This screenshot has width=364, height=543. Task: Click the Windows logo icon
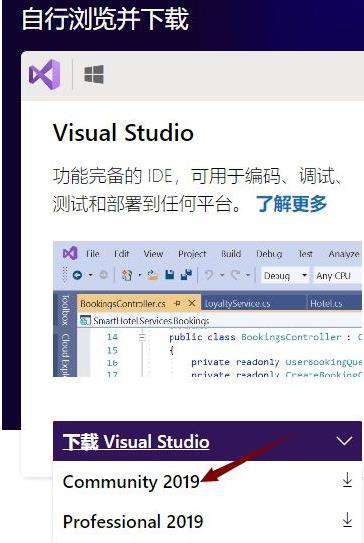94,74
